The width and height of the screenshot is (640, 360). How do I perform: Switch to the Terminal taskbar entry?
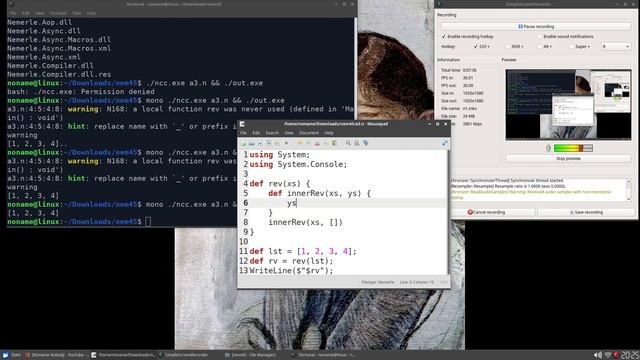[322, 356]
